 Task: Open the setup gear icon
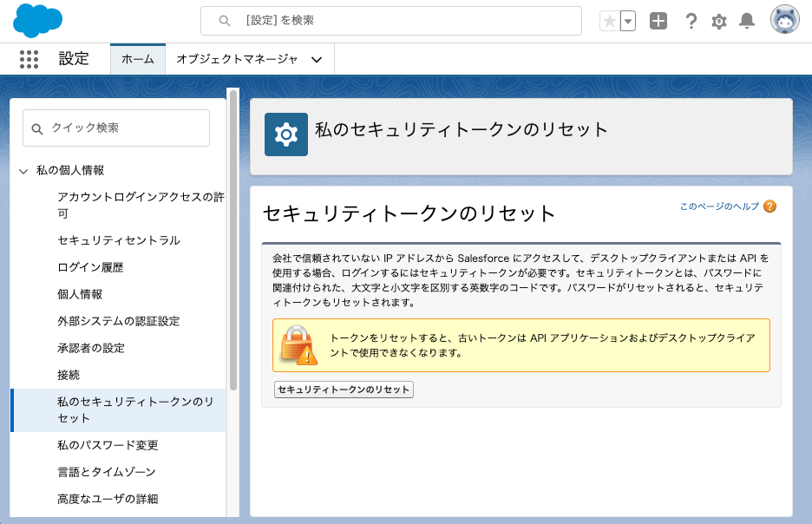click(x=718, y=21)
